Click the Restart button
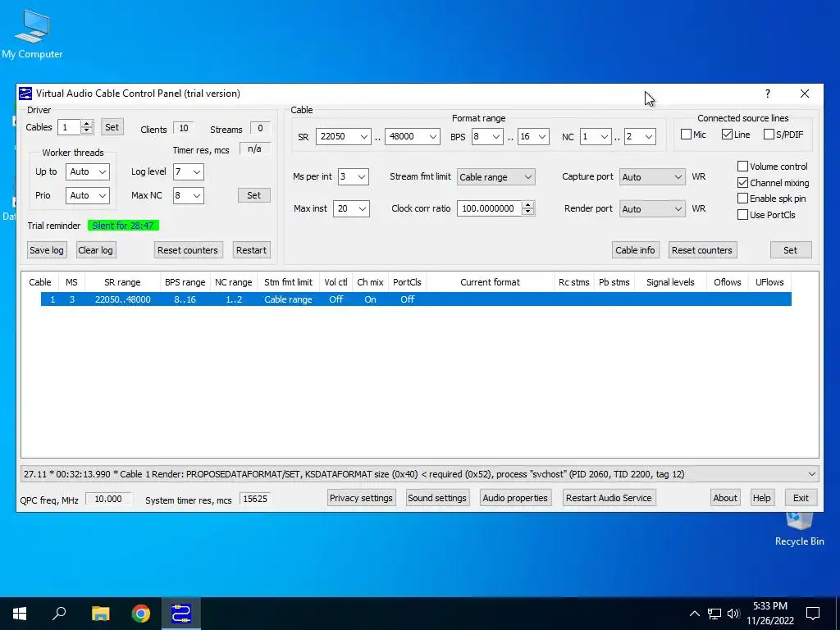The height and width of the screenshot is (630, 840). pos(251,250)
